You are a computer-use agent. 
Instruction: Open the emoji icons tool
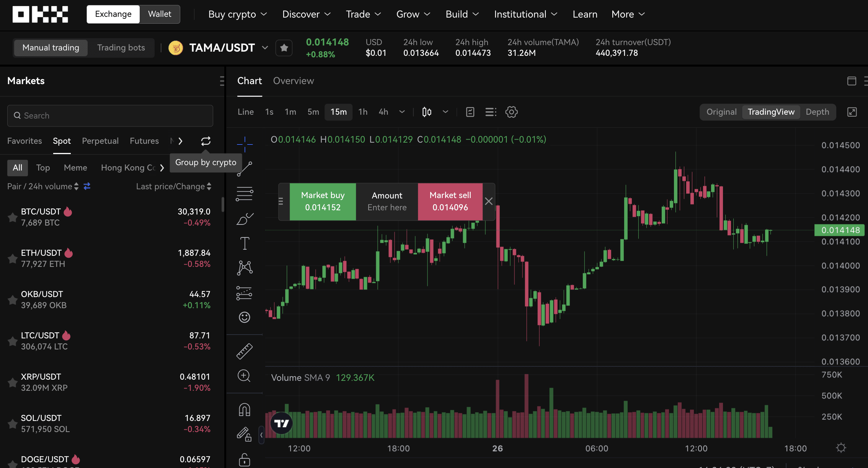[x=244, y=317]
